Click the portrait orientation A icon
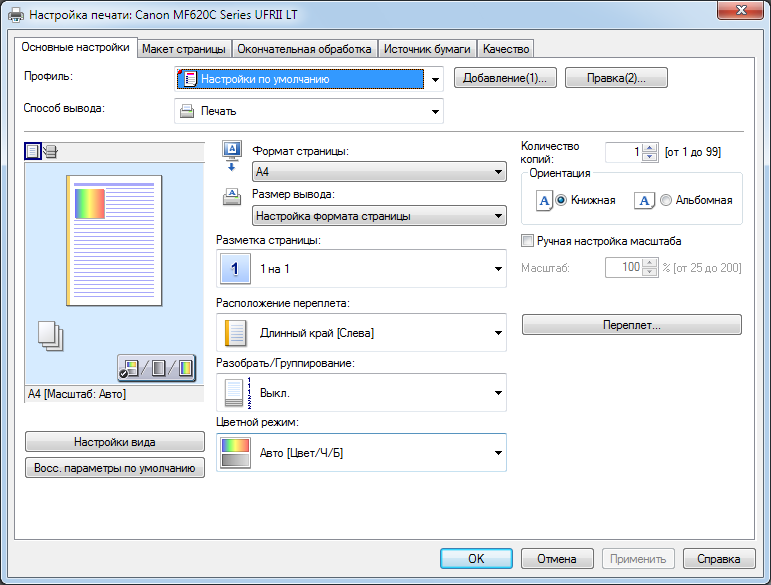This screenshot has width=771, height=585. pyautogui.click(x=544, y=201)
